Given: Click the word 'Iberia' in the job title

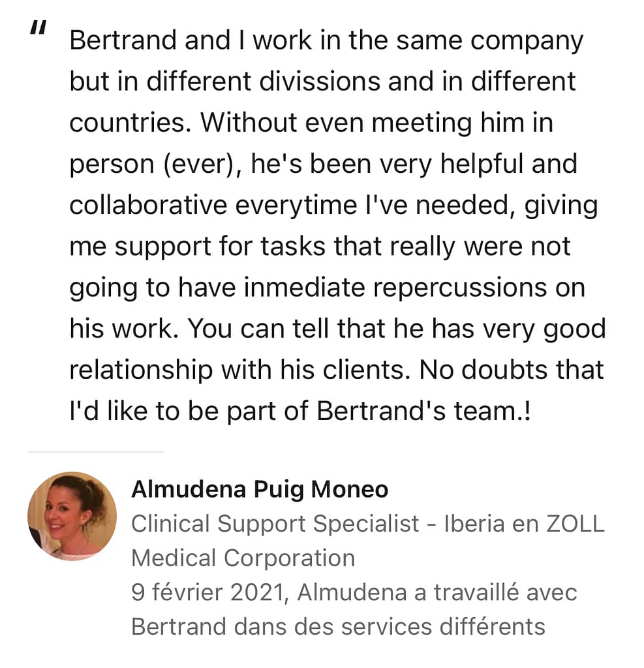Looking at the screenshot, I should [474, 524].
